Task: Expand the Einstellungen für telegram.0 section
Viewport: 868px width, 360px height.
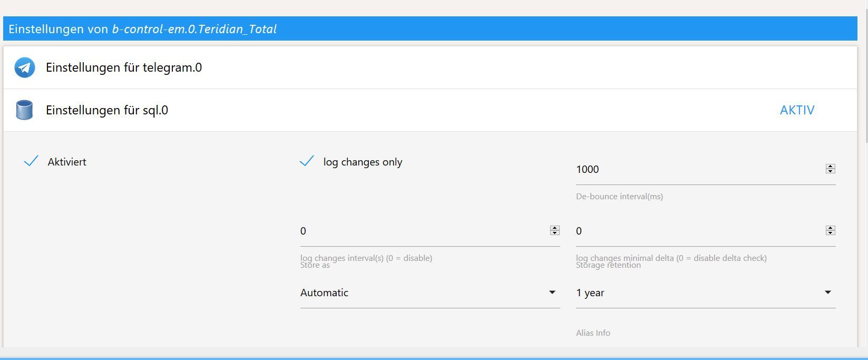Action: tap(124, 68)
